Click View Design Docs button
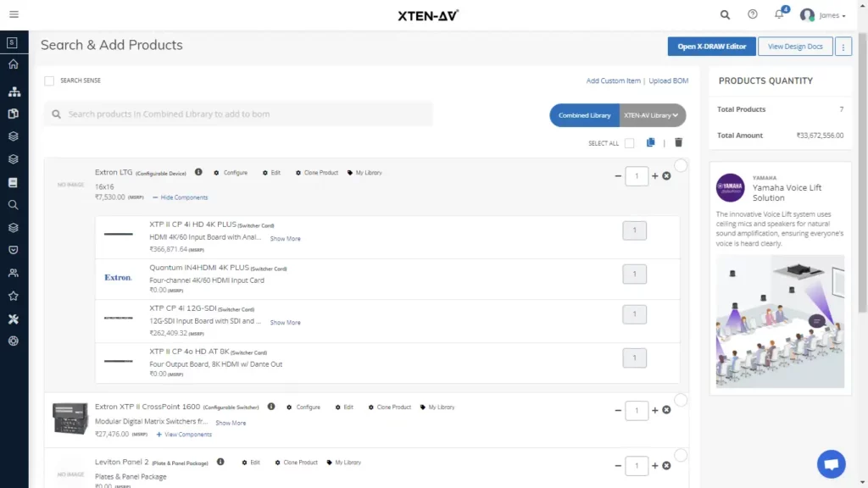Viewport: 868px width, 488px height. 795,47
